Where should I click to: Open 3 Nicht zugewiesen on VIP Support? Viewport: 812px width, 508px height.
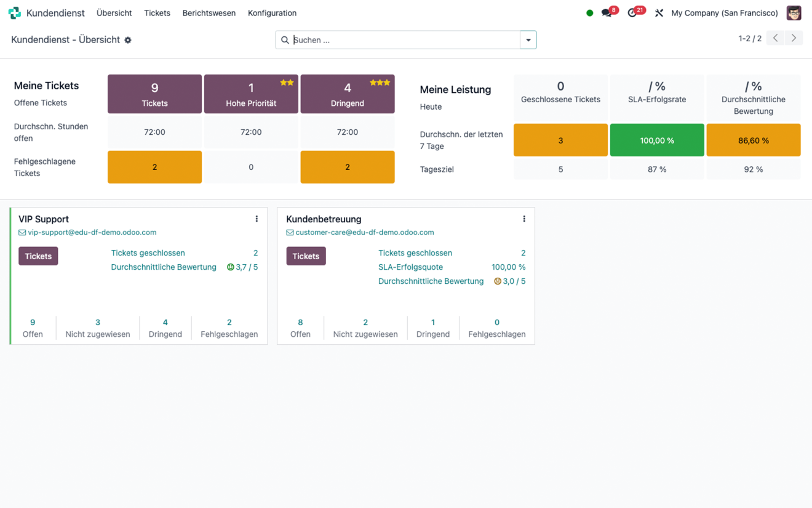point(98,328)
